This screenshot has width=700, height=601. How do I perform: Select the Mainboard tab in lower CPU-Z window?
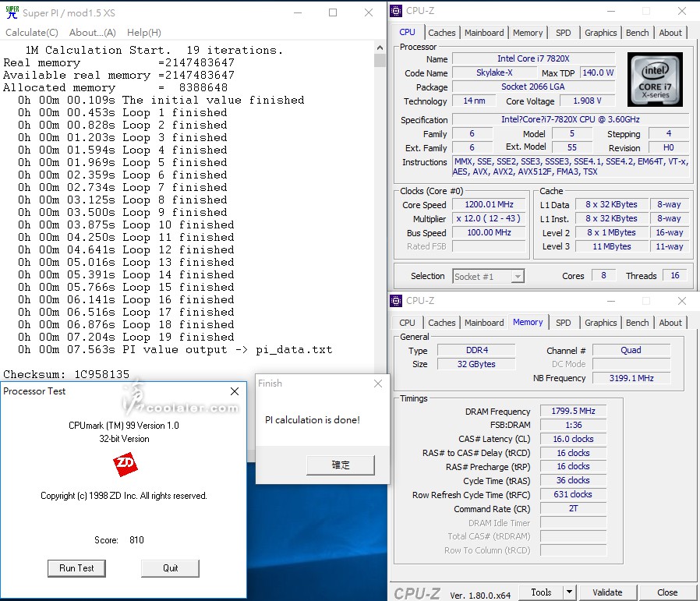(484, 323)
